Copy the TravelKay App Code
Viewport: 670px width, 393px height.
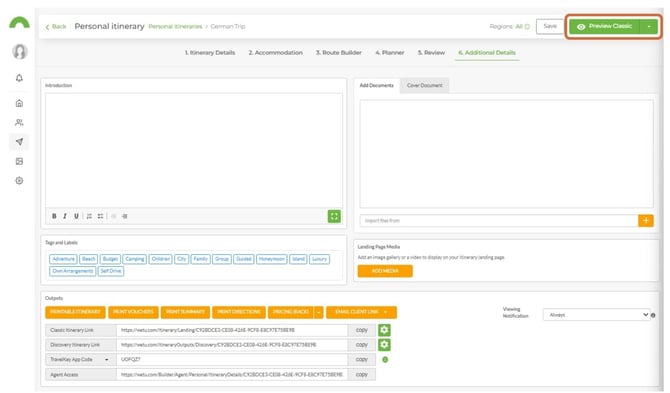coord(362,360)
